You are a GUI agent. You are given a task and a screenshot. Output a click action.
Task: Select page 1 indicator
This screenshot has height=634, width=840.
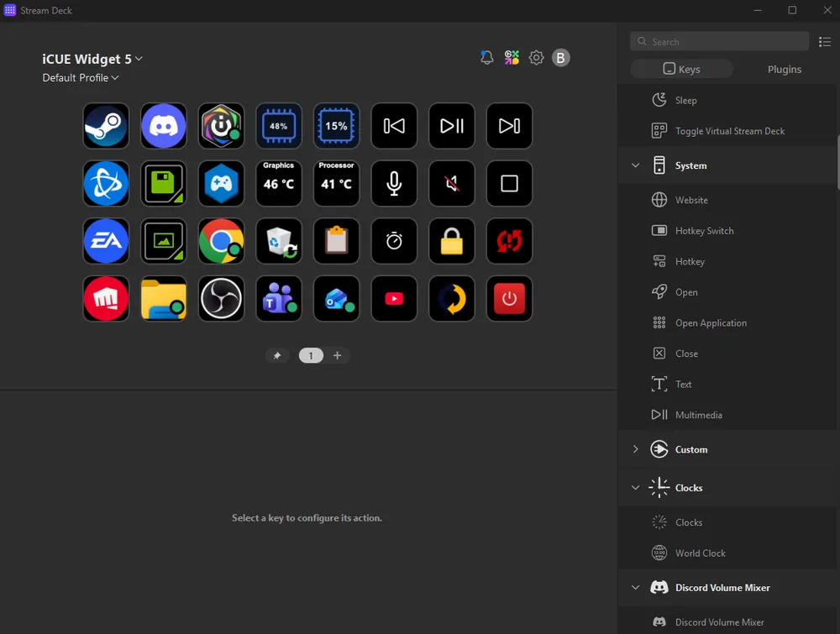(x=311, y=355)
